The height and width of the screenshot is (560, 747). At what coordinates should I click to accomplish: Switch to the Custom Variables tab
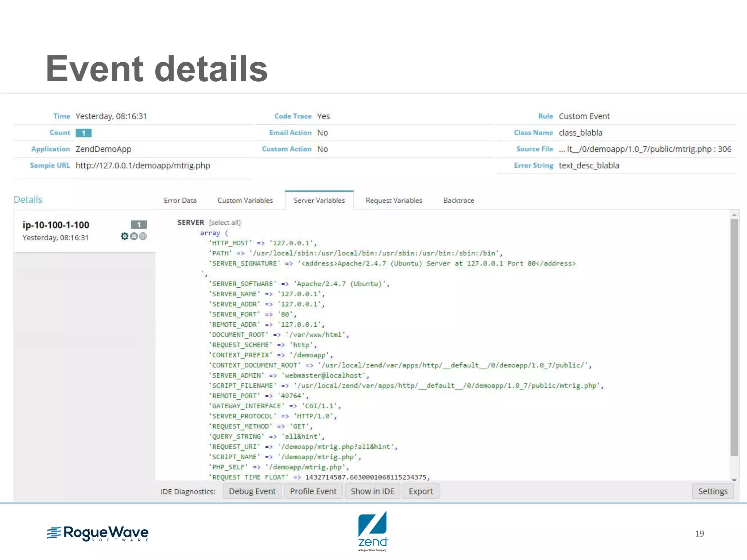point(245,201)
